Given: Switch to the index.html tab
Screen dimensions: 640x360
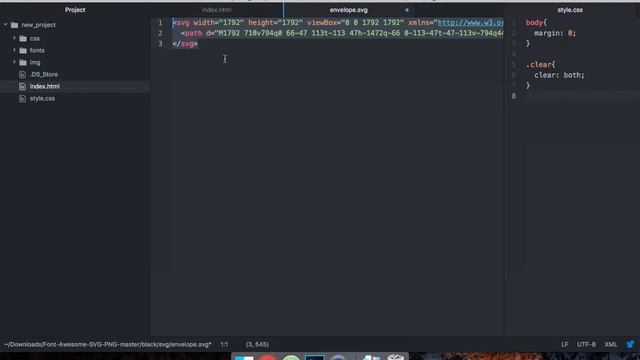Looking at the screenshot, I should pyautogui.click(x=217, y=10).
